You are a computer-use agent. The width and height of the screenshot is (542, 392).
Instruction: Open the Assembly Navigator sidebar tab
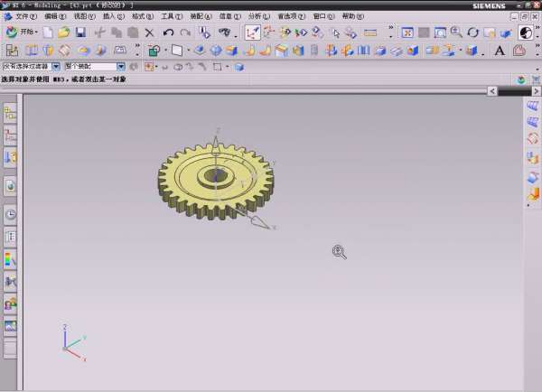10,113
